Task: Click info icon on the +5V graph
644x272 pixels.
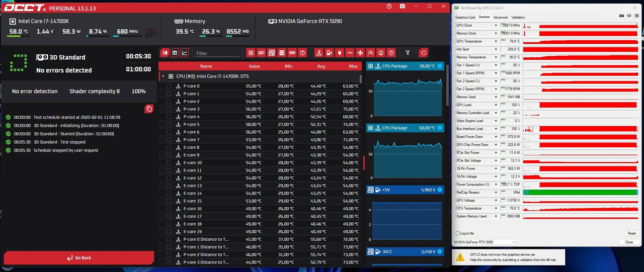Action: click(x=440, y=190)
